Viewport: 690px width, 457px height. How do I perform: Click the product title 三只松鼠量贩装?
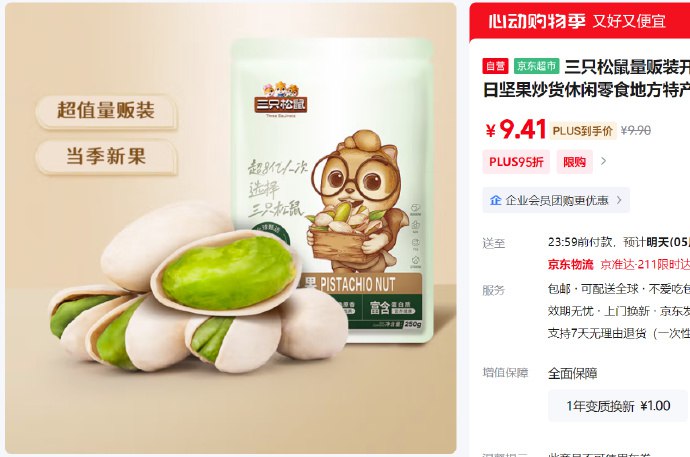(x=627, y=67)
